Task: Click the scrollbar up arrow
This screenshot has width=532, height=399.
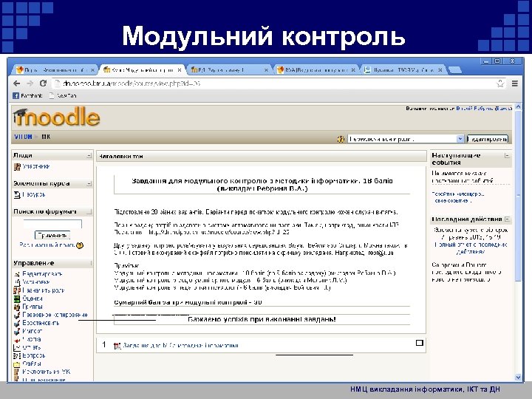Action: click(518, 107)
